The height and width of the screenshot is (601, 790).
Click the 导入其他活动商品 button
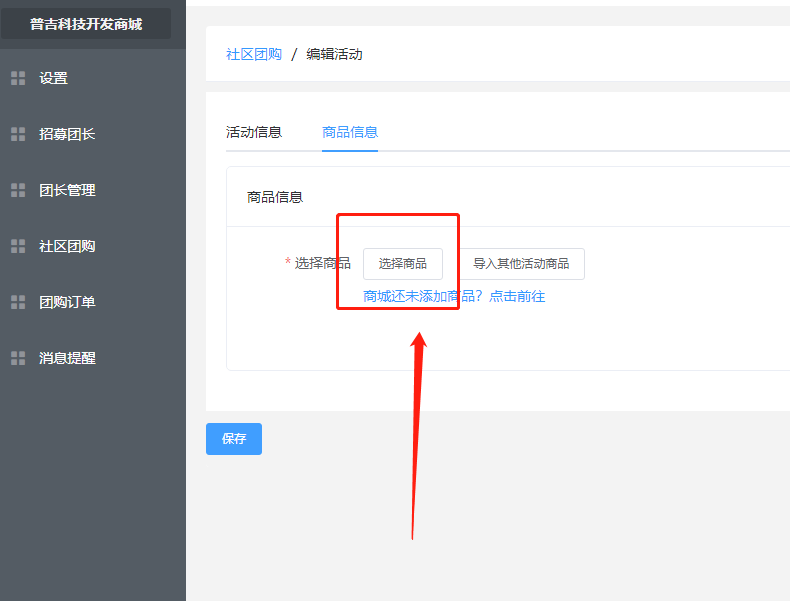(x=521, y=263)
